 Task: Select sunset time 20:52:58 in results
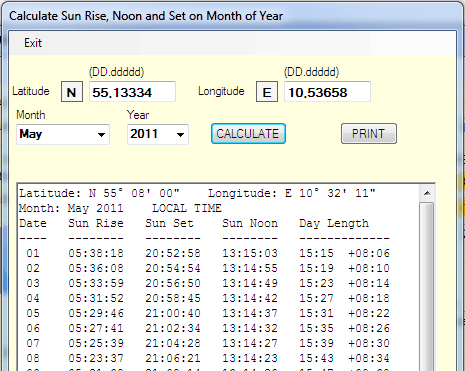coord(173,253)
